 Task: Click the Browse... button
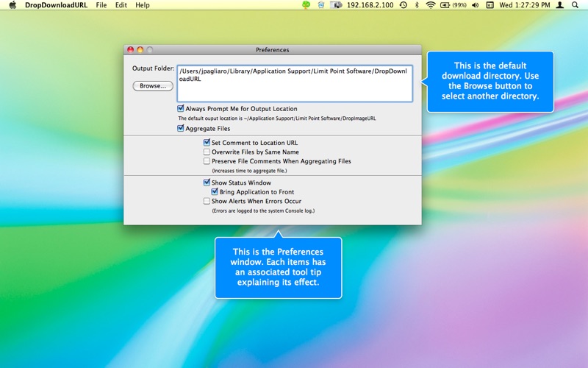153,86
